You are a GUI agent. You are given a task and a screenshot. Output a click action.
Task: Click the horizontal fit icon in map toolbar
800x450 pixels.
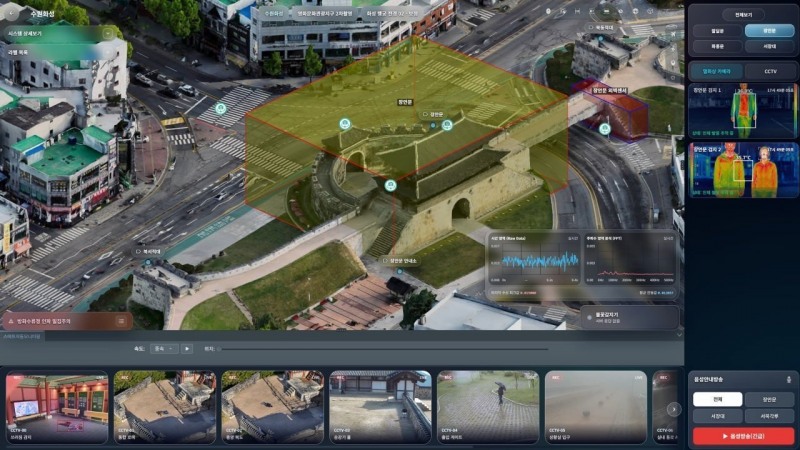tap(577, 11)
